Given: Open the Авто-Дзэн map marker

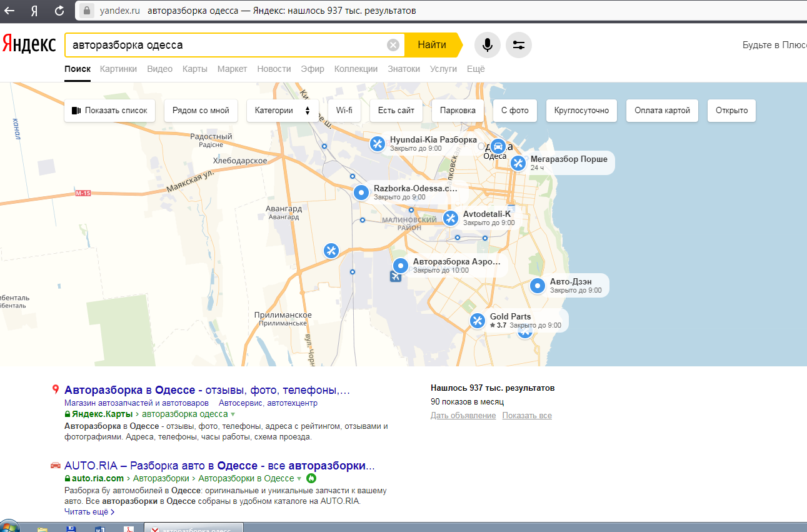Looking at the screenshot, I should [x=538, y=286].
